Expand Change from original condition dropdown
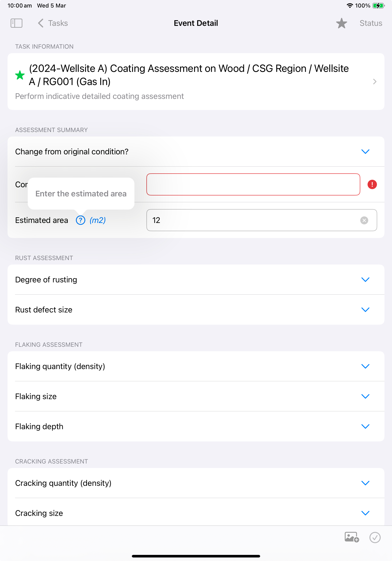This screenshot has width=392, height=561. tap(196, 152)
